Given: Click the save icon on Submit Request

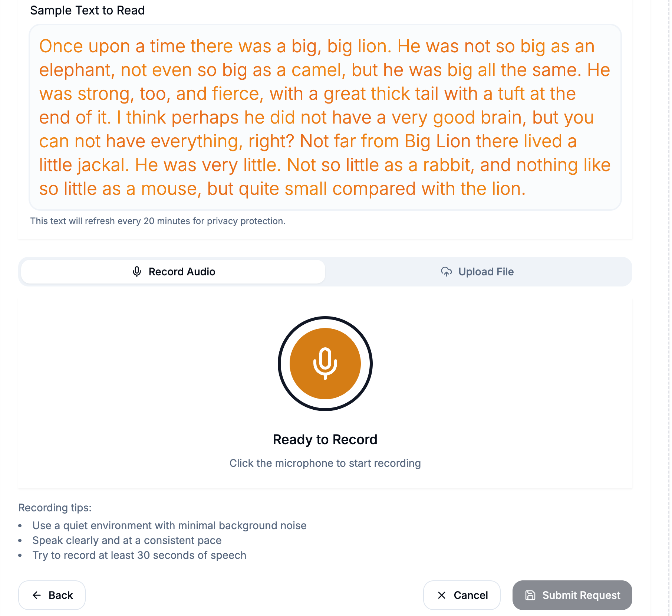Looking at the screenshot, I should (530, 595).
